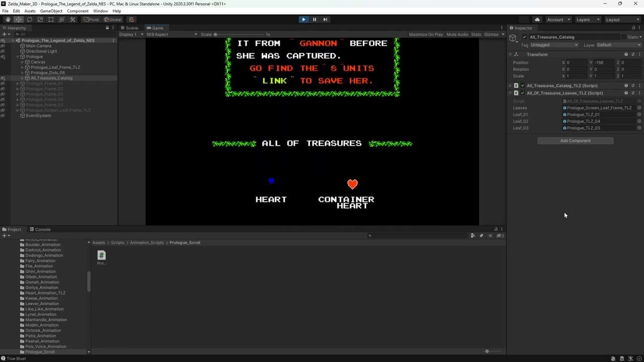Search by type in Project panel
Image resolution: width=644 pixels, height=362 pixels.
tap(473, 235)
